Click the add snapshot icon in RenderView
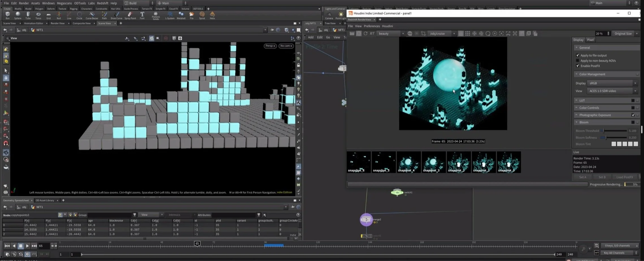This screenshot has height=261, width=644. tap(528, 33)
